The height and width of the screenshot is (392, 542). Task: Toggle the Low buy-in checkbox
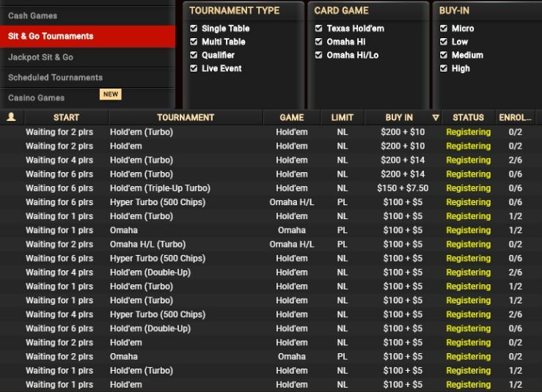(444, 42)
